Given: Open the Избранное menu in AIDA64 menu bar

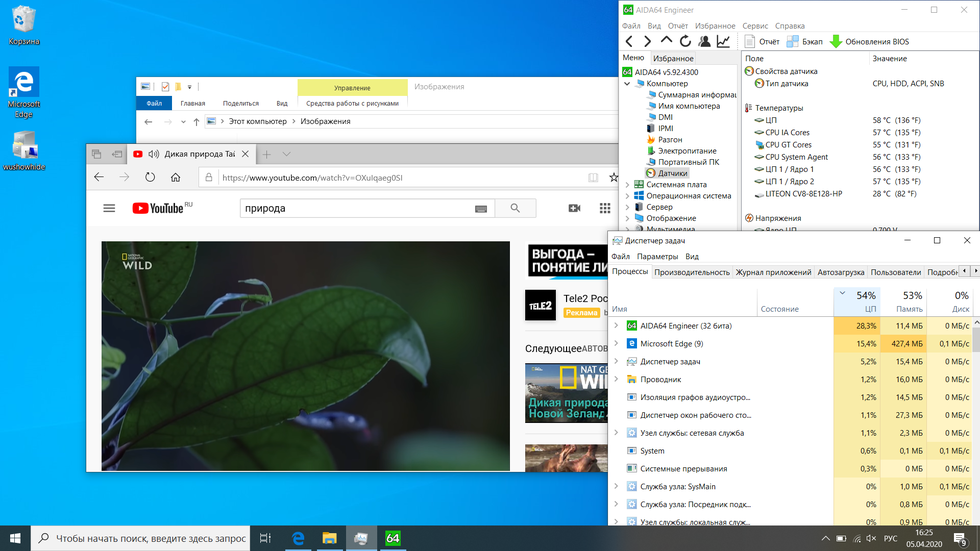Looking at the screenshot, I should (x=715, y=26).
